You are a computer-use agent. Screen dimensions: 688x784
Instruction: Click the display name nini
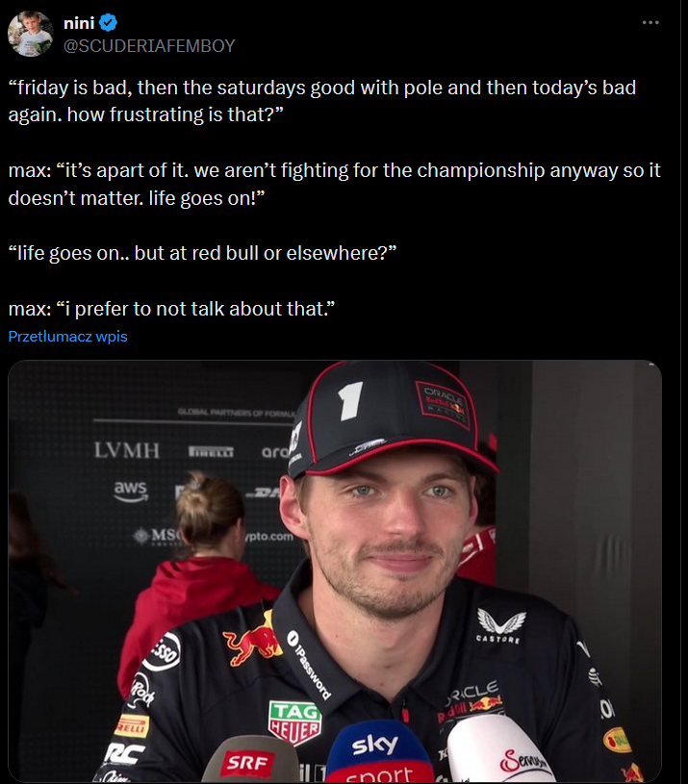[79, 23]
